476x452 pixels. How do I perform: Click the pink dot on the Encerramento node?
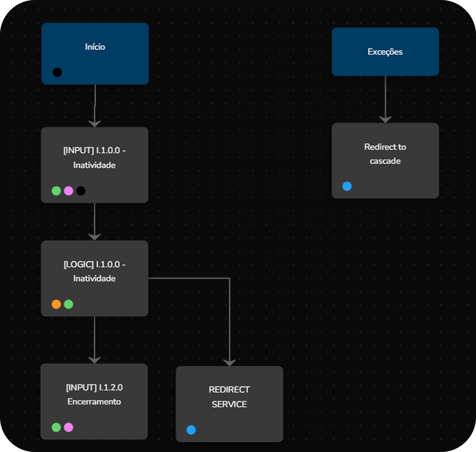[69, 427]
